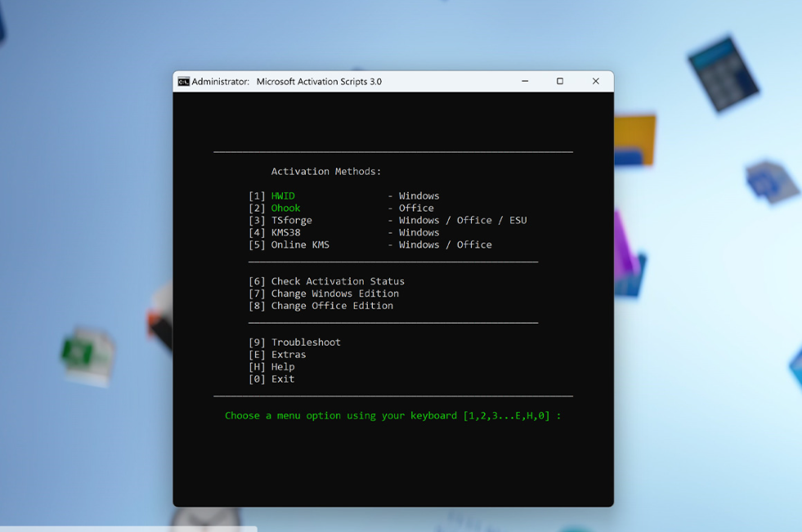Maximize the console window
Viewport: 802px width, 532px height.
560,82
